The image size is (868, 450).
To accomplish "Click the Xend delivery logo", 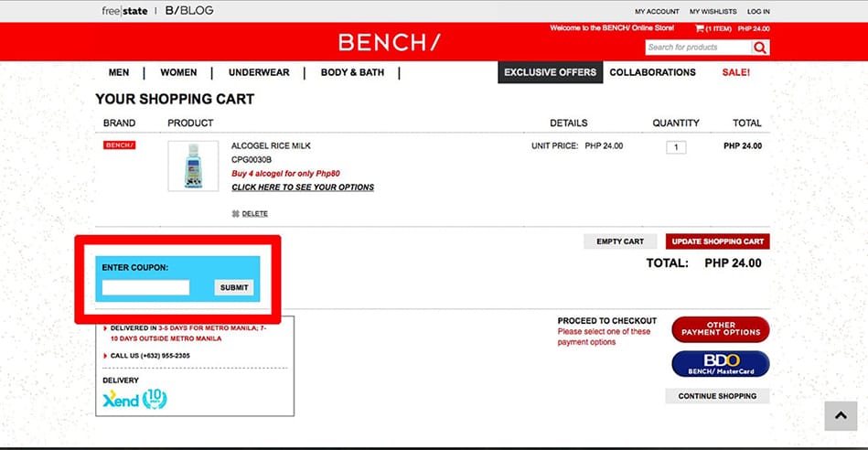I will (121, 400).
